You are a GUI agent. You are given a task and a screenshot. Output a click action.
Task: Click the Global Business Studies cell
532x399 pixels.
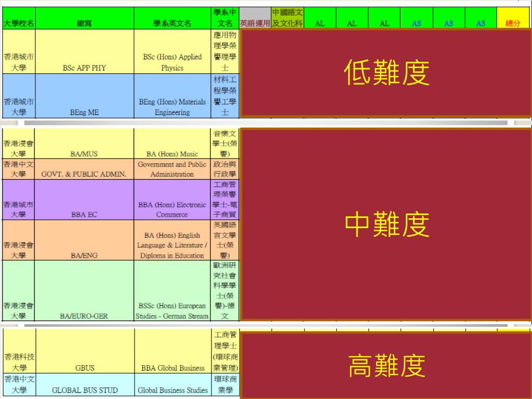point(172,384)
